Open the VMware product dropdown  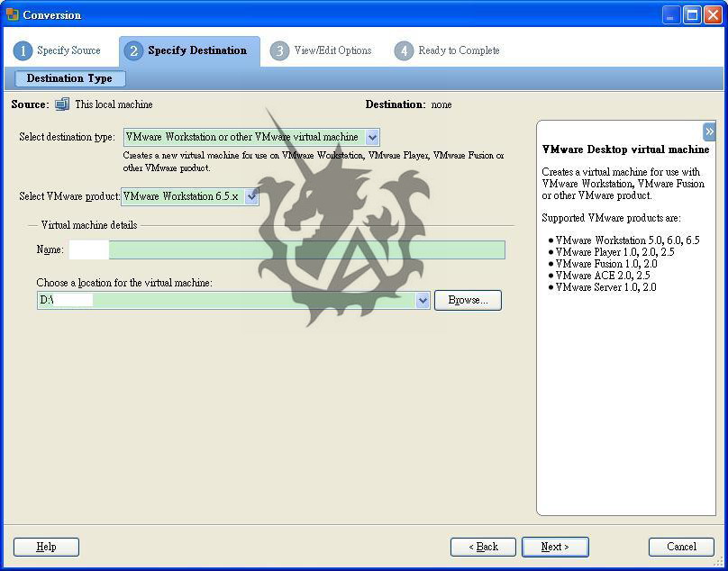251,196
